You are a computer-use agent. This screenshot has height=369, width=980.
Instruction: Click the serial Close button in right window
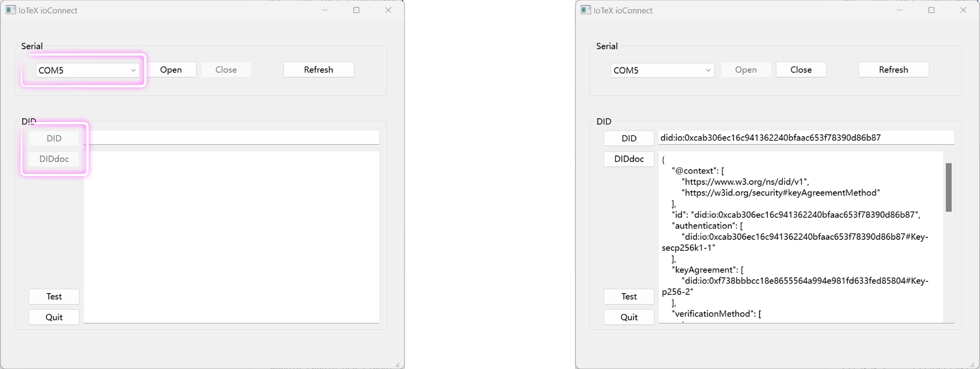[801, 70]
